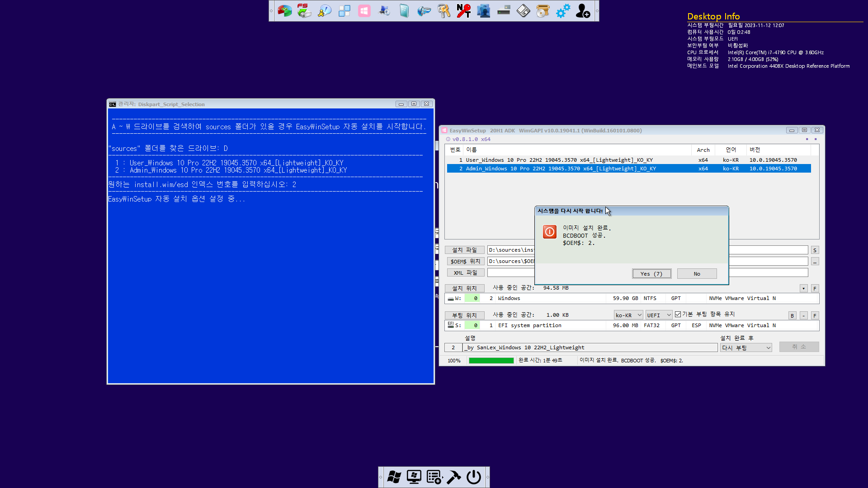Open the pink Windows logo icon

364,10
